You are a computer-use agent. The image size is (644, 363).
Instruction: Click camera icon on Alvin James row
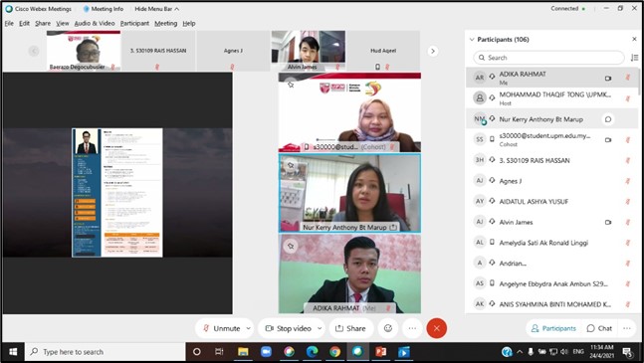pyautogui.click(x=608, y=222)
